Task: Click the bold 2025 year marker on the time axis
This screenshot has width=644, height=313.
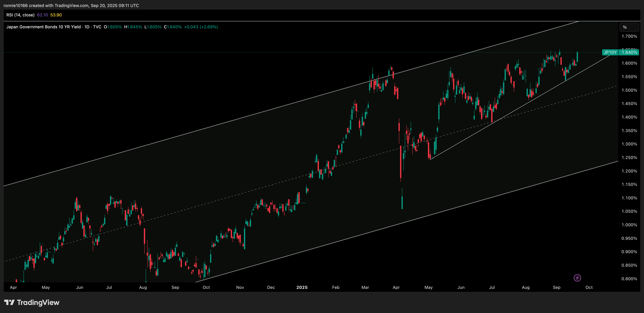Action: (x=302, y=287)
